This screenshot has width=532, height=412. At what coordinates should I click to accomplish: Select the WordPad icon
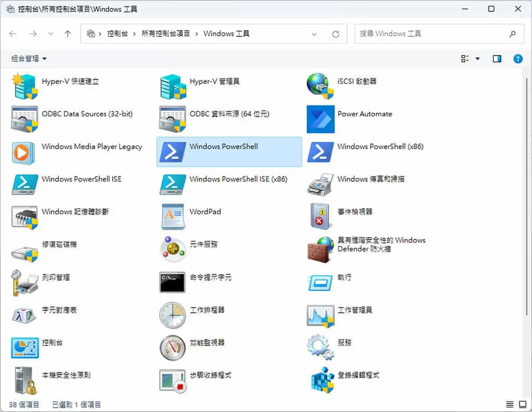173,217
